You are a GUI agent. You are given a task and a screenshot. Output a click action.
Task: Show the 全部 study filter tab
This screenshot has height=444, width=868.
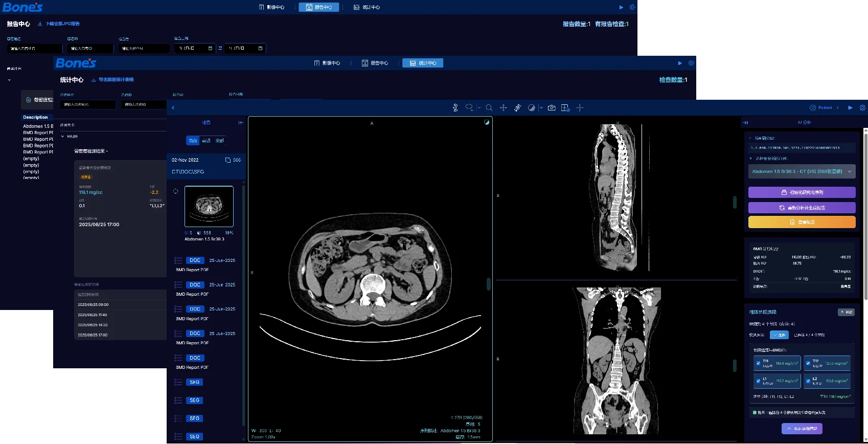pos(220,141)
